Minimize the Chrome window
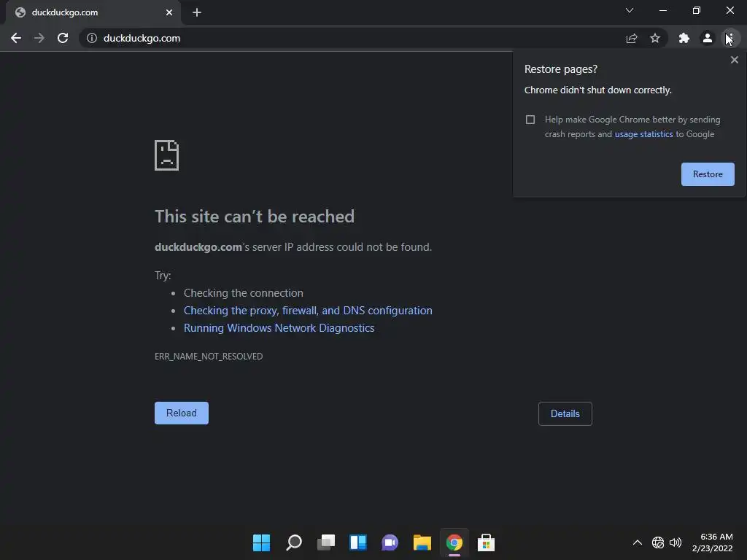This screenshot has height=560, width=747. point(662,10)
